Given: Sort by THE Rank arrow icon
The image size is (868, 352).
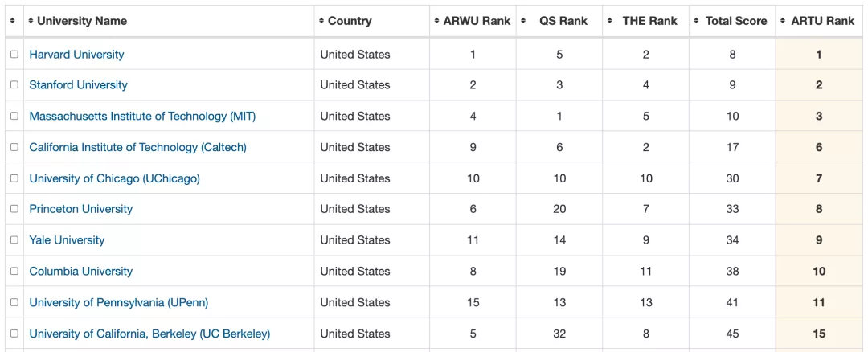Looking at the screenshot, I should tap(610, 21).
